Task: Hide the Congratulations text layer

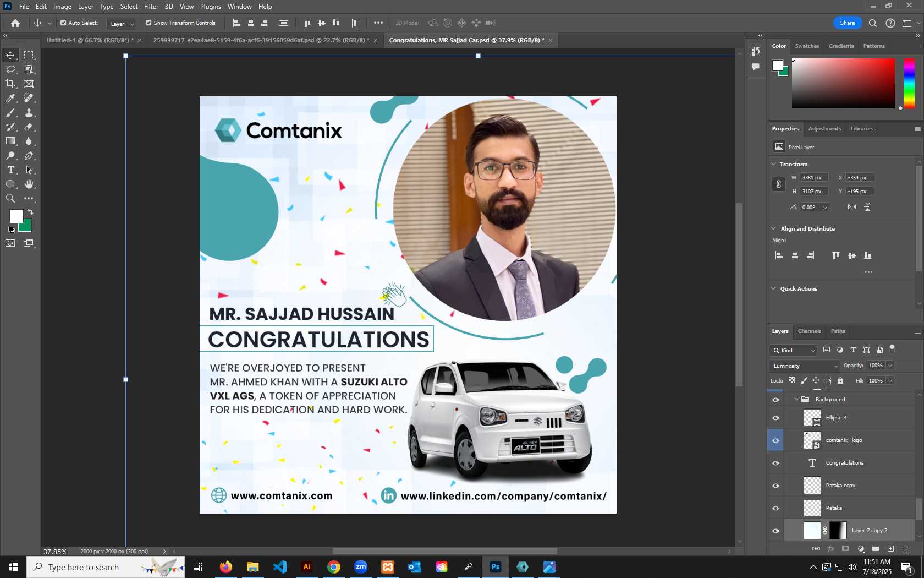Action: coord(776,463)
